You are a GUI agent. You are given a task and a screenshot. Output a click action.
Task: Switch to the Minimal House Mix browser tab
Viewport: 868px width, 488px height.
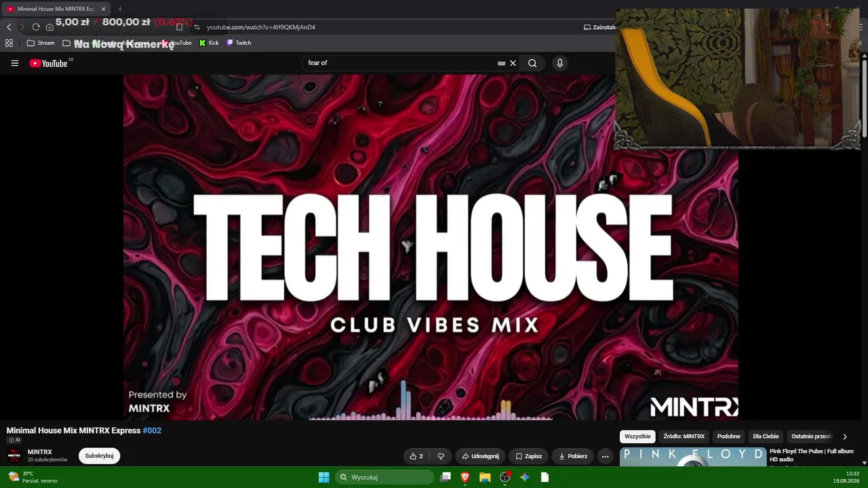[x=56, y=9]
